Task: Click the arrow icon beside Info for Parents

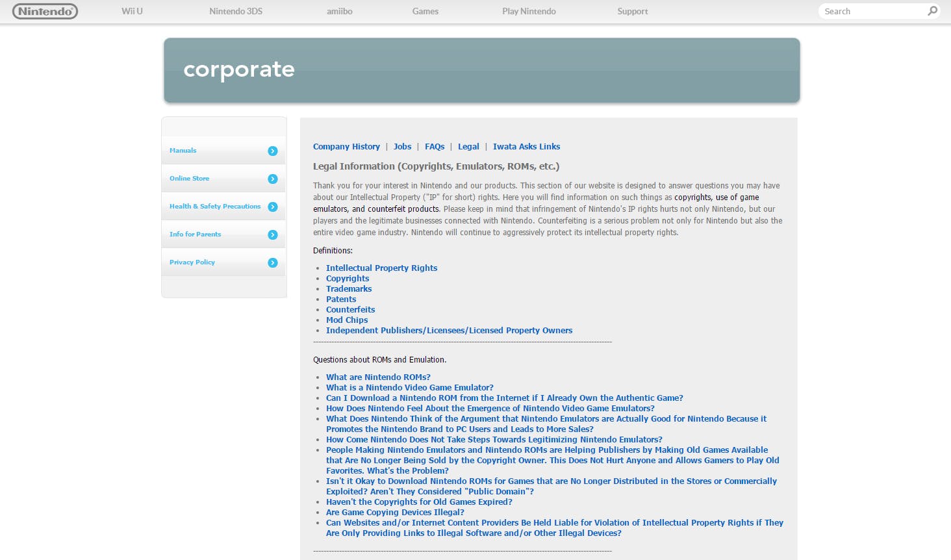Action: click(273, 235)
